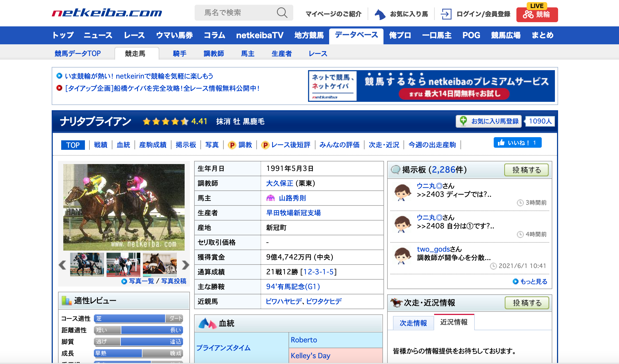Click the blue horse favorites icon
The image size is (619, 364).
380,14
